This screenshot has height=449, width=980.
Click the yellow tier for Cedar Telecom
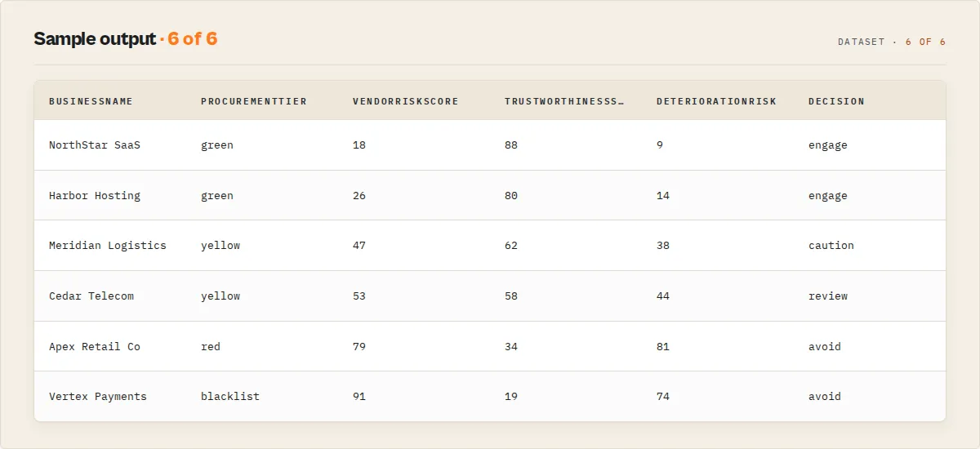[220, 296]
